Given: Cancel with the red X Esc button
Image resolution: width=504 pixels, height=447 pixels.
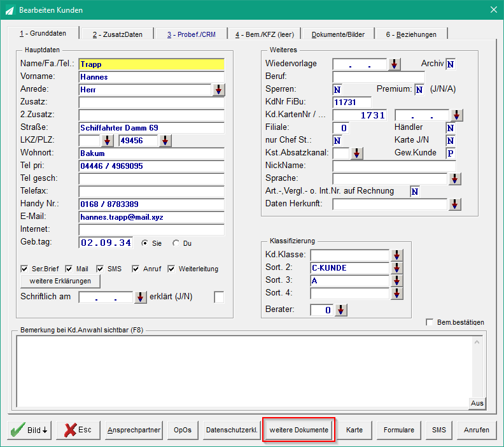Looking at the screenshot, I should [x=78, y=430].
